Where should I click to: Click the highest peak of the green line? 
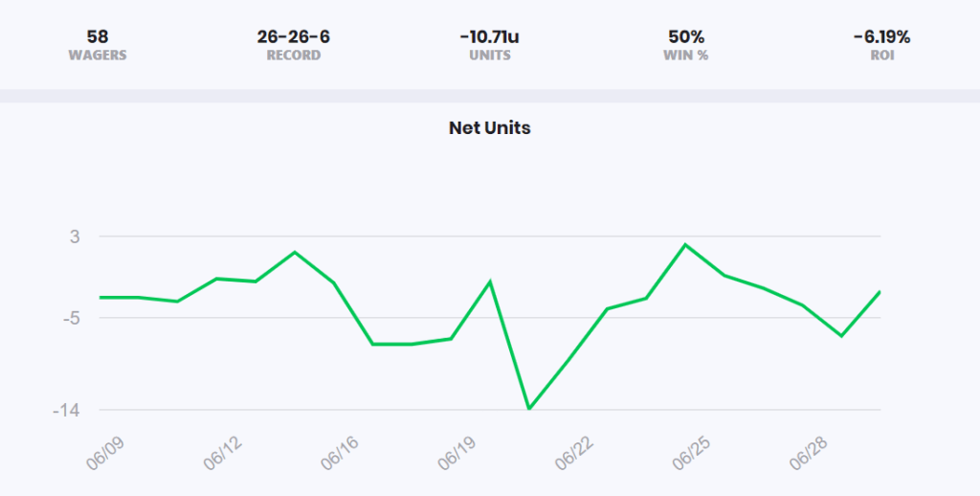click(685, 244)
